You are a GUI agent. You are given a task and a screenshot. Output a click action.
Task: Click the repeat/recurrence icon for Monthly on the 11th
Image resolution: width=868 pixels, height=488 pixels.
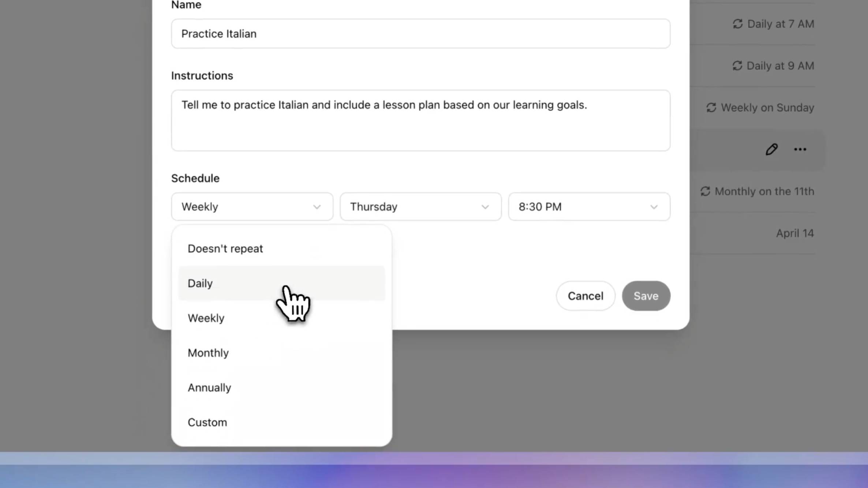[705, 191]
